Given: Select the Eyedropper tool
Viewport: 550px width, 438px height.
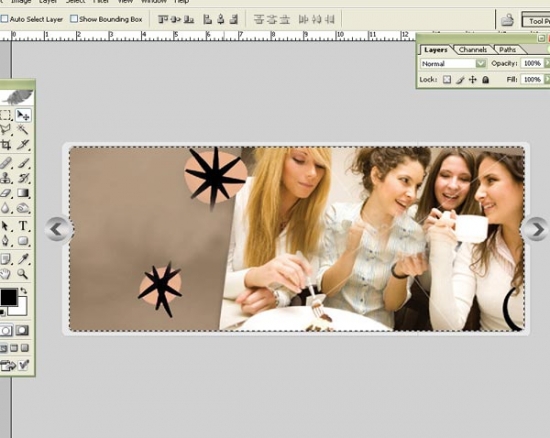Looking at the screenshot, I should 23,259.
